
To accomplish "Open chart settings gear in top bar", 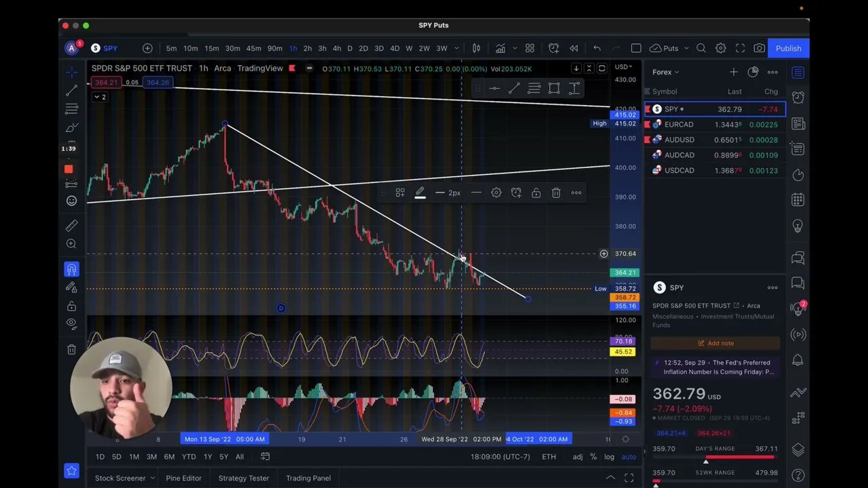I will [x=721, y=48].
